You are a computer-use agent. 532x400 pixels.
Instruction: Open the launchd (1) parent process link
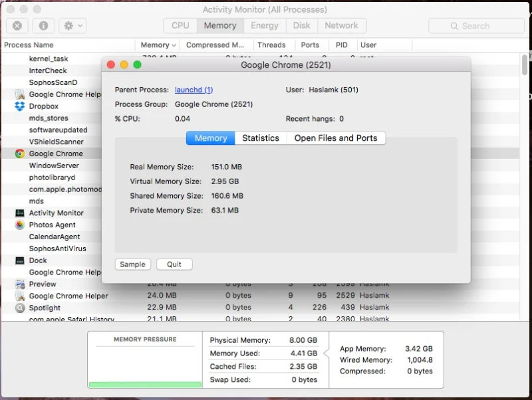(194, 90)
